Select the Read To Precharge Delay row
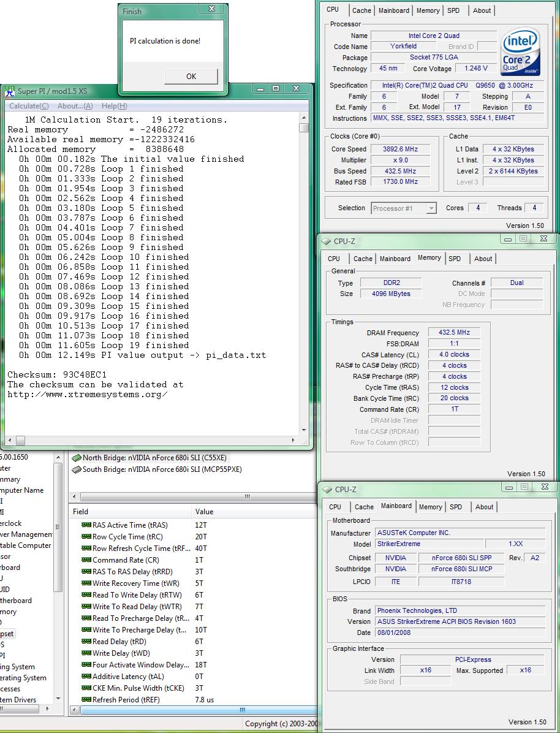560x733 pixels. [x=192, y=618]
